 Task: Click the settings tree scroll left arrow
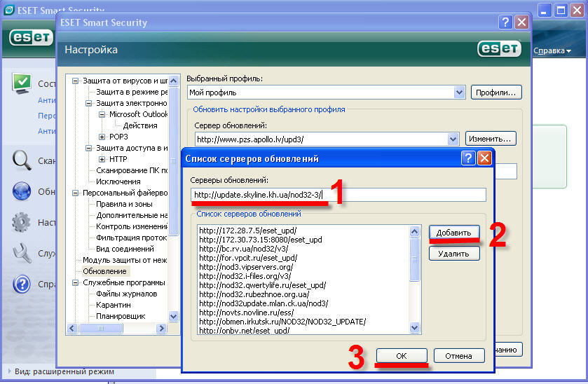point(72,328)
